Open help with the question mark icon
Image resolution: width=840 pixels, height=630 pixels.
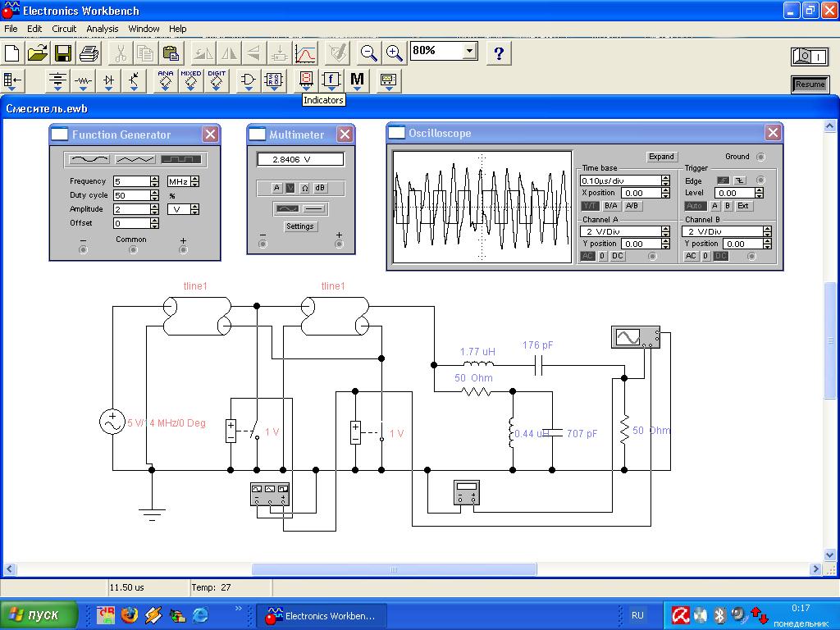tap(499, 53)
